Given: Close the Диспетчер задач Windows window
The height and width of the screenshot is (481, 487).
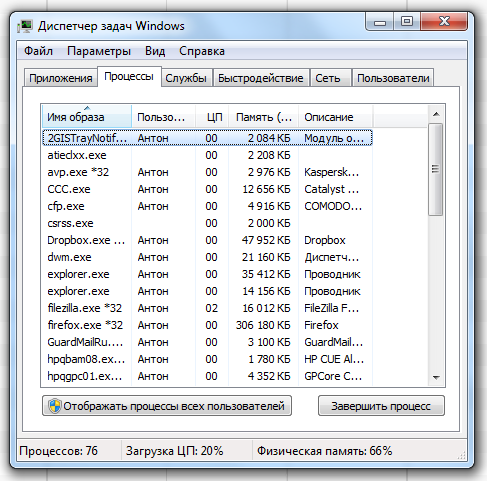Looking at the screenshot, I should [x=444, y=22].
